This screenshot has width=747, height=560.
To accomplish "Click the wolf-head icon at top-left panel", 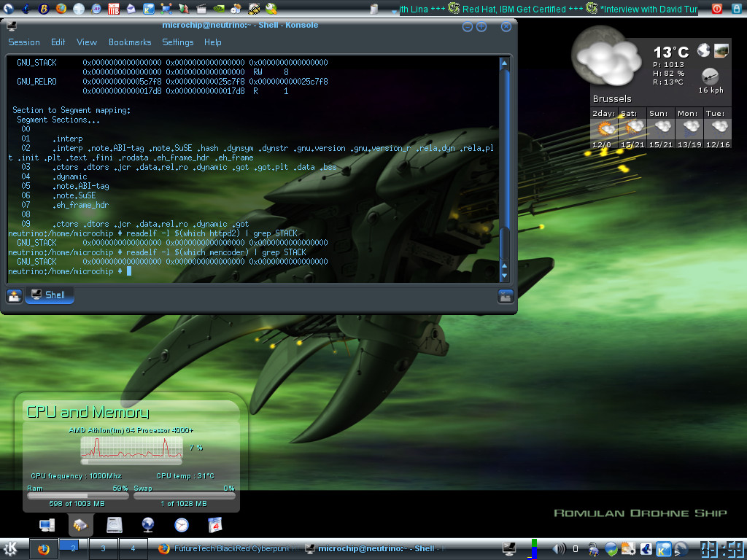I will [9, 8].
